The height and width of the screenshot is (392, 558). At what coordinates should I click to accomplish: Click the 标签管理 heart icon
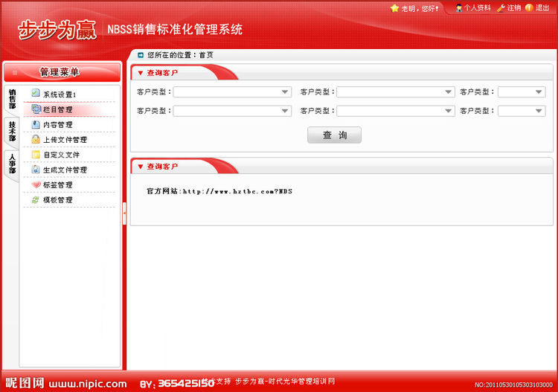point(36,184)
